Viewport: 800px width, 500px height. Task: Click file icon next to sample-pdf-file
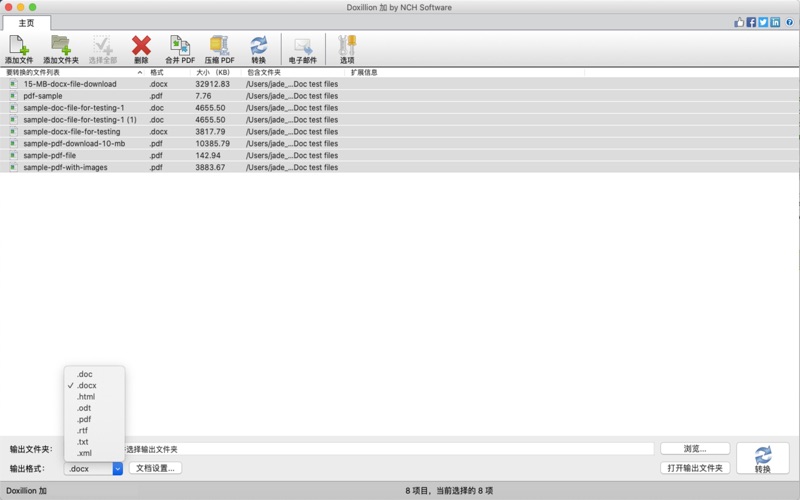point(13,155)
